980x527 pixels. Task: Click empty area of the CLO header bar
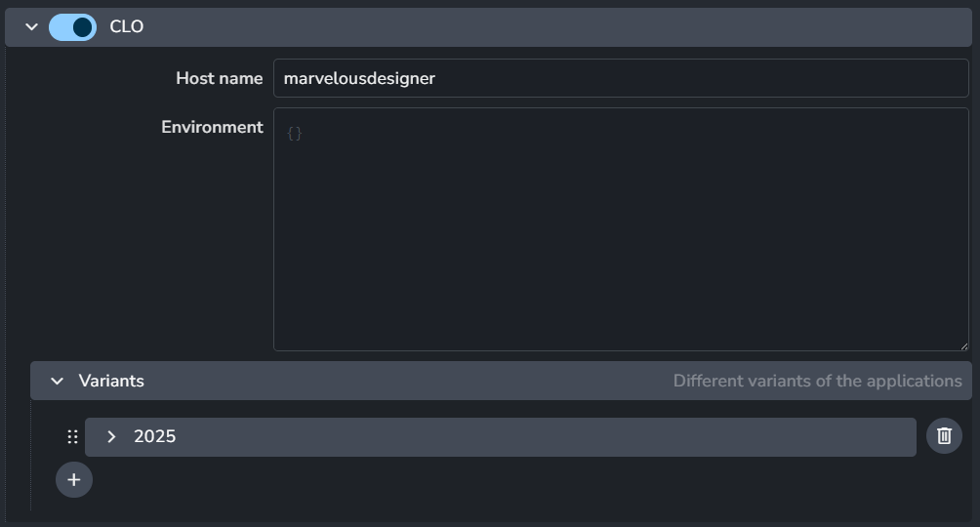click(x=556, y=27)
